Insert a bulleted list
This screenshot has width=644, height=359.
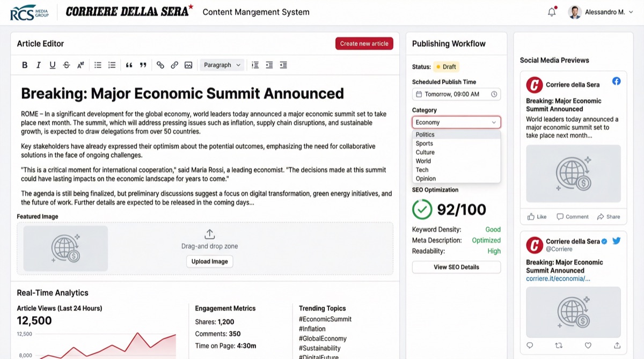(x=97, y=64)
